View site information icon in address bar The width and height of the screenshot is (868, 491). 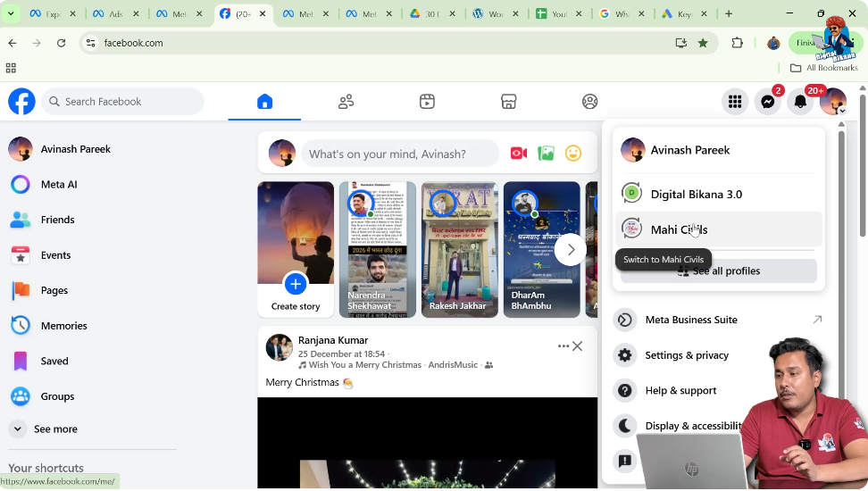tap(91, 43)
